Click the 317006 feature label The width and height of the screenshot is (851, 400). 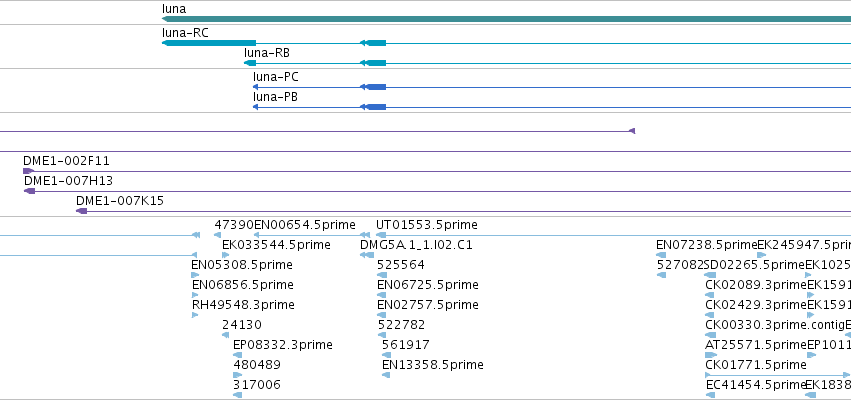257,385
